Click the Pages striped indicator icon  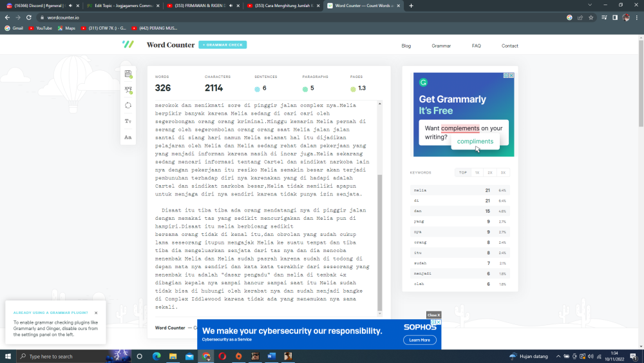353,89
